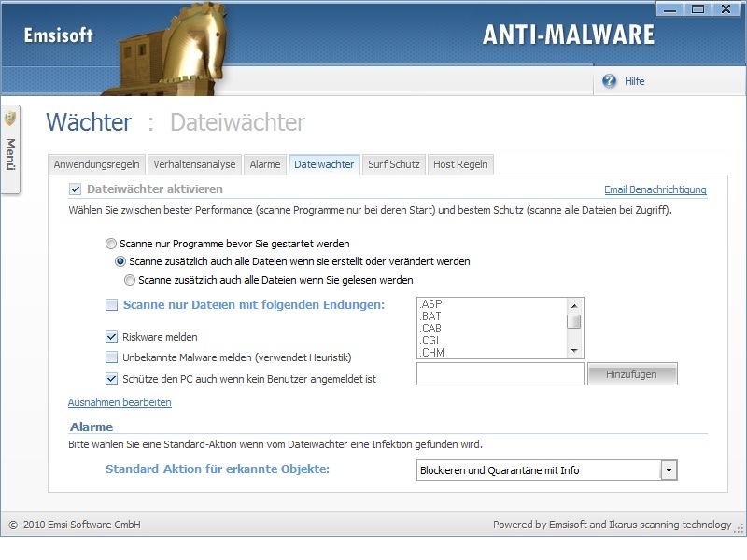Enable Scanne nur Dateien mit folgenden Endungen
747x560 pixels.
111,305
